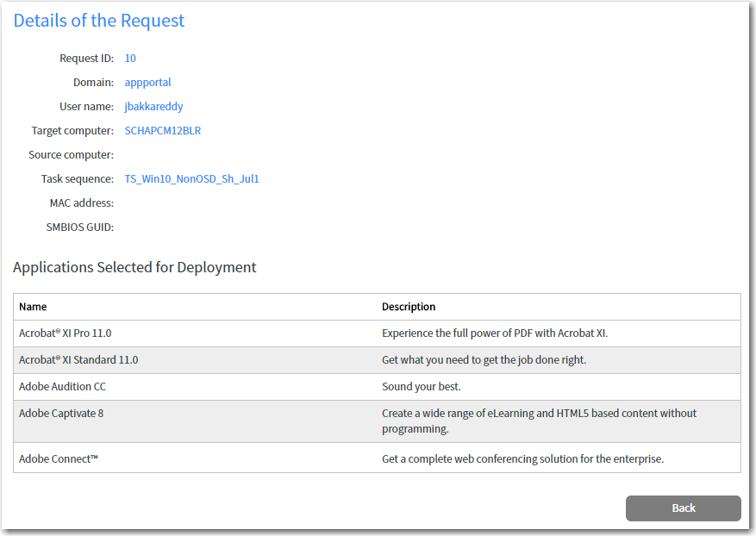Open the jbakkareddy user profile link
This screenshot has height=536, width=756.
tap(153, 106)
